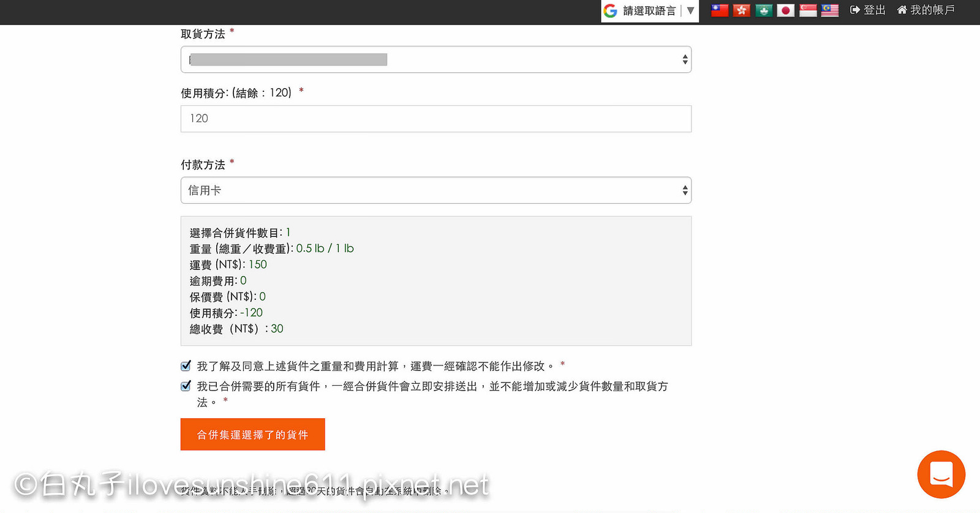980x513 pixels.
Task: Toggle the weight and fee agreement checkbox
Action: (x=186, y=366)
